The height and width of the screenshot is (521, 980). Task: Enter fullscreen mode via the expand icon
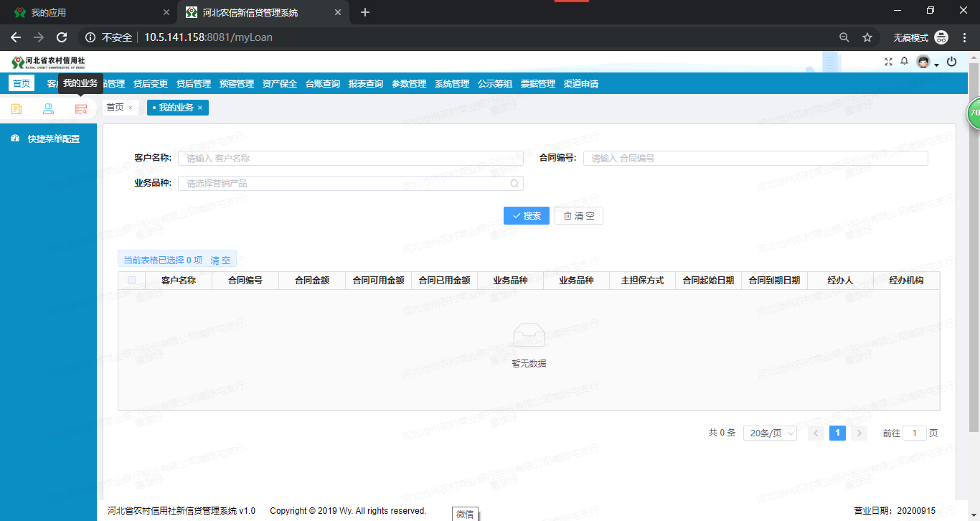(888, 62)
